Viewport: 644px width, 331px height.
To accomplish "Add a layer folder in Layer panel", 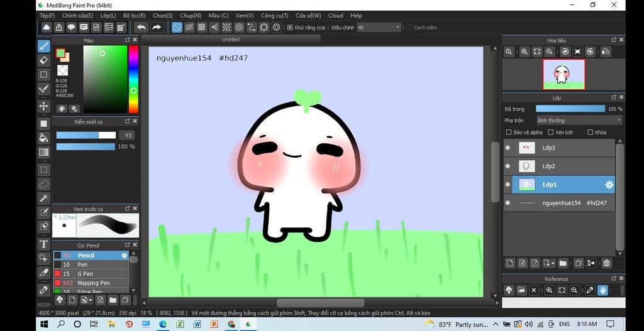I will [563, 263].
